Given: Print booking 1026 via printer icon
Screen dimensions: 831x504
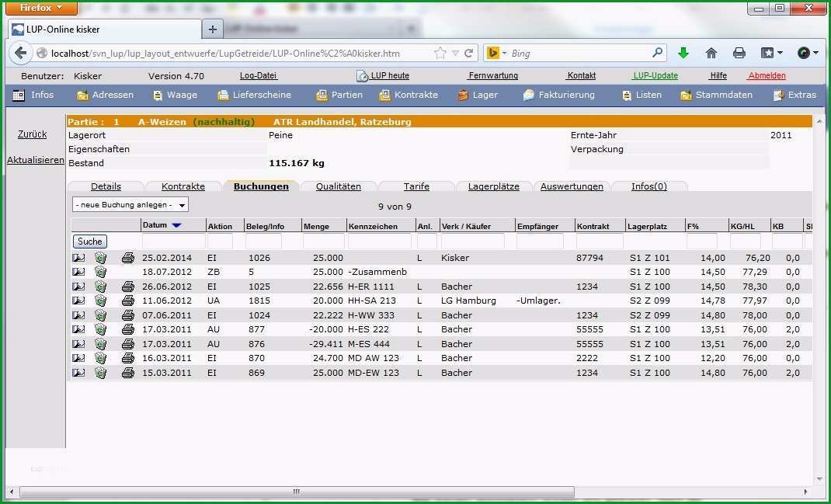Looking at the screenshot, I should tap(127, 258).
